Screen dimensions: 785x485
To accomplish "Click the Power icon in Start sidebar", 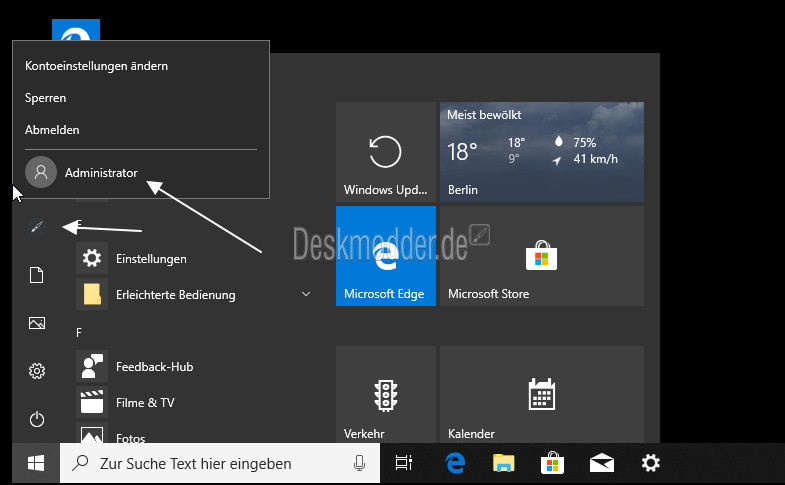I will click(37, 419).
